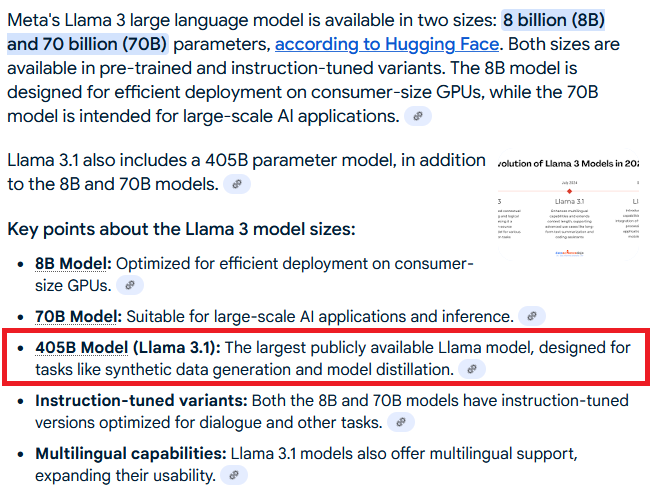
Task: Click the 'Multilingual capabilities:' bold label
Action: coord(131,454)
